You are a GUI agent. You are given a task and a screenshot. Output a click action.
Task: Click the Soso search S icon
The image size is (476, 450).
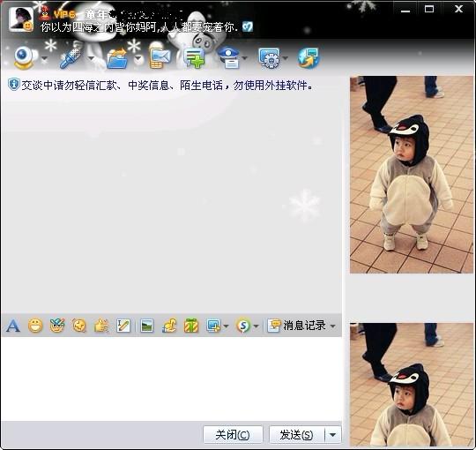point(243,326)
